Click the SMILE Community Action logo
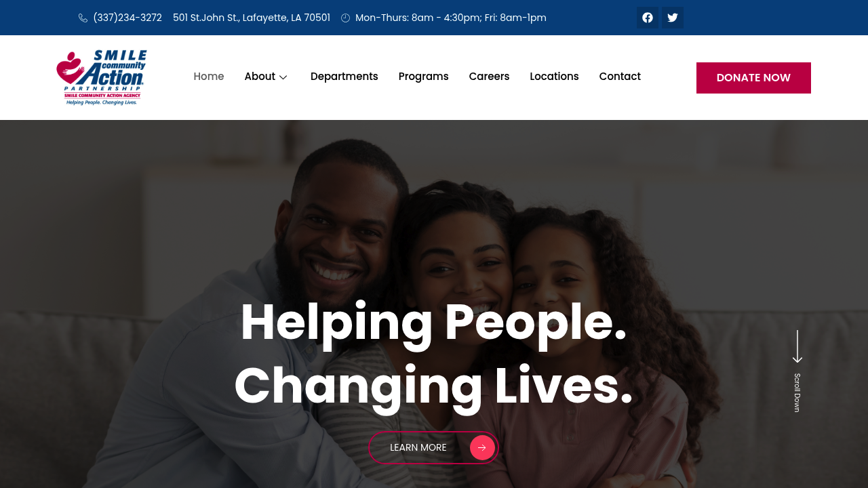Image resolution: width=868 pixels, height=488 pixels. pyautogui.click(x=102, y=77)
